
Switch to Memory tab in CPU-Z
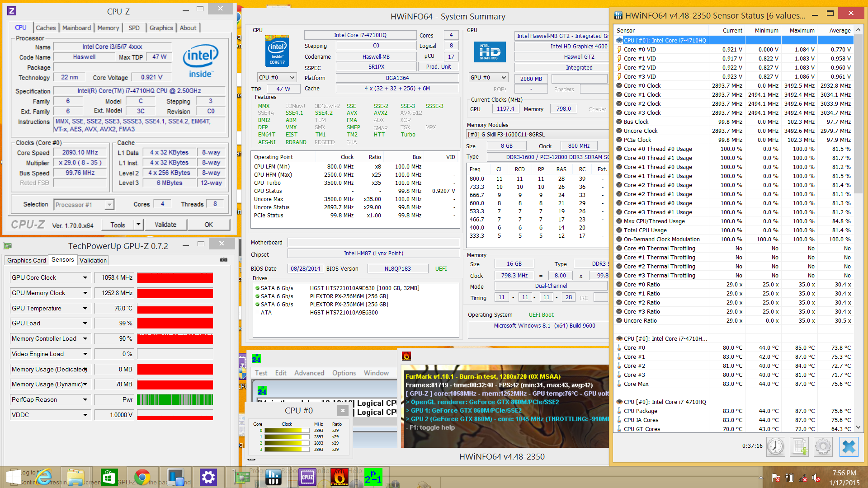point(108,28)
